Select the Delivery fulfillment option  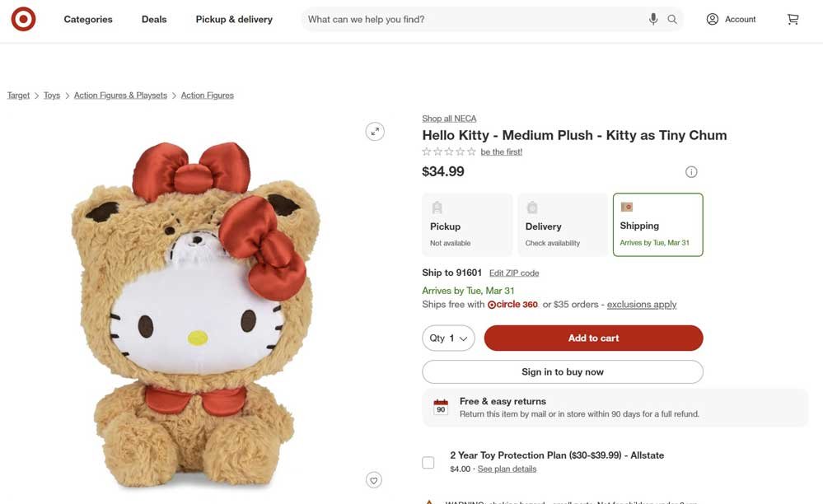(562, 224)
